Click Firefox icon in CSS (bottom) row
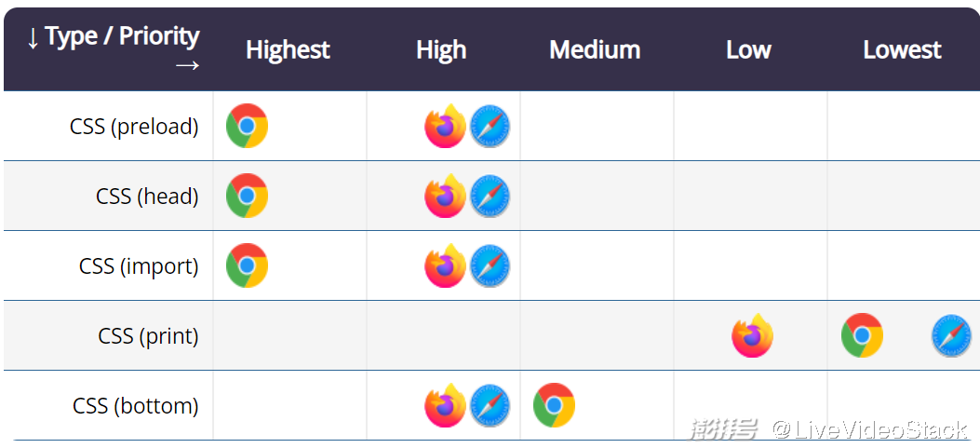The height and width of the screenshot is (448, 980). click(x=445, y=406)
